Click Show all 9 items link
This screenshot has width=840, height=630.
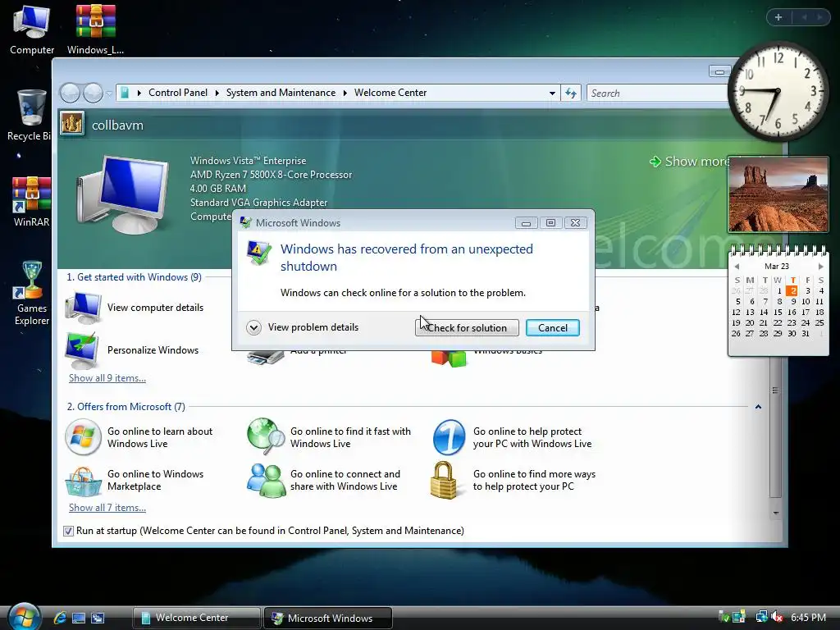tap(107, 378)
